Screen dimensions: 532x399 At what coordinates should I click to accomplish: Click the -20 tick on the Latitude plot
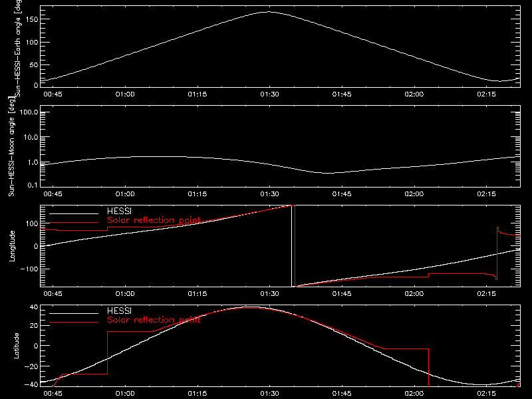click(31, 366)
